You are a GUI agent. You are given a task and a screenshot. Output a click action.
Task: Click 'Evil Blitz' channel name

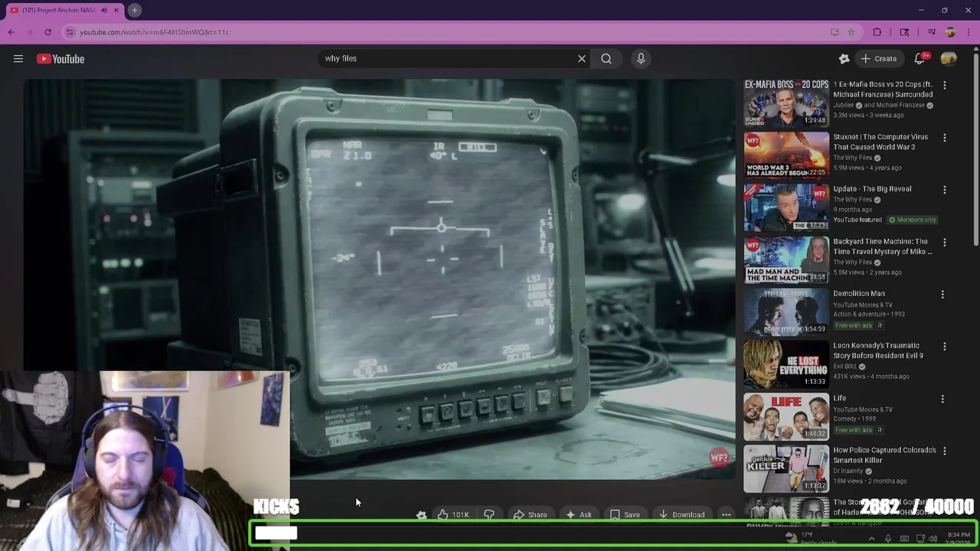point(844,366)
